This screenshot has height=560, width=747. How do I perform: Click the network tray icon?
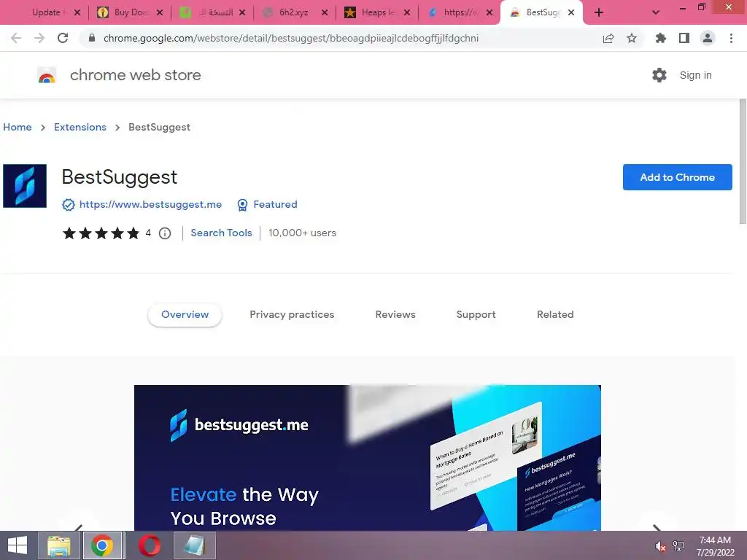pyautogui.click(x=678, y=546)
